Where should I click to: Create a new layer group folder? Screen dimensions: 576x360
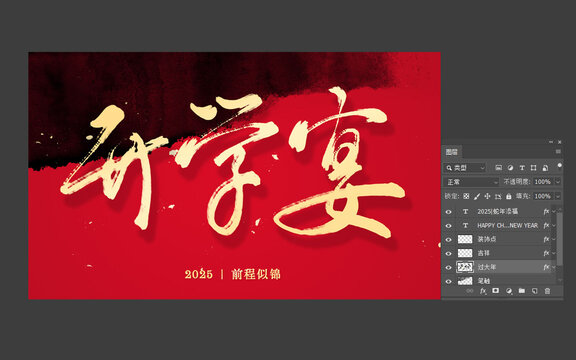pos(522,291)
